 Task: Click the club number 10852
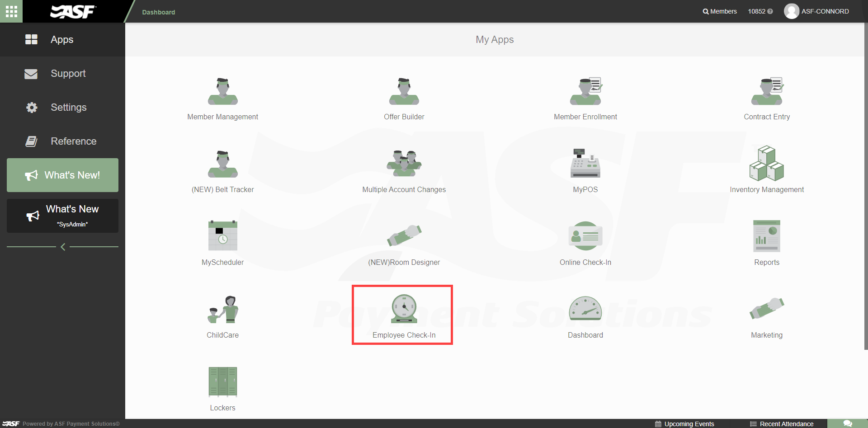click(x=756, y=11)
